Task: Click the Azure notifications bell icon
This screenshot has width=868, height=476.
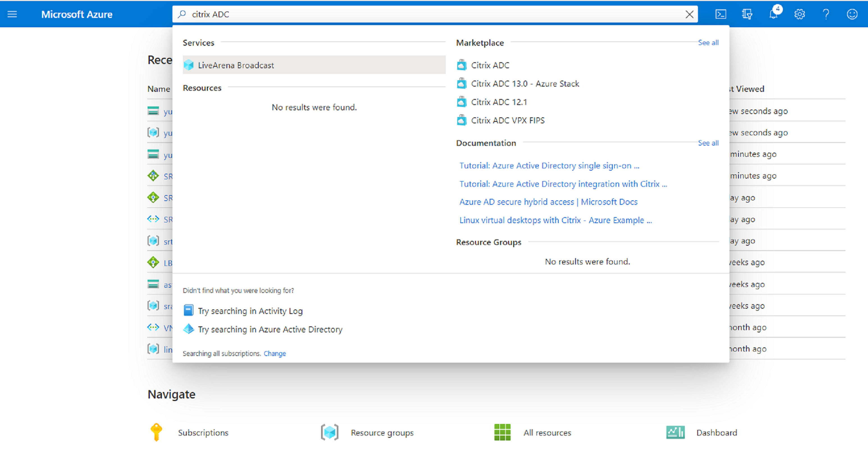Action: [x=773, y=13]
